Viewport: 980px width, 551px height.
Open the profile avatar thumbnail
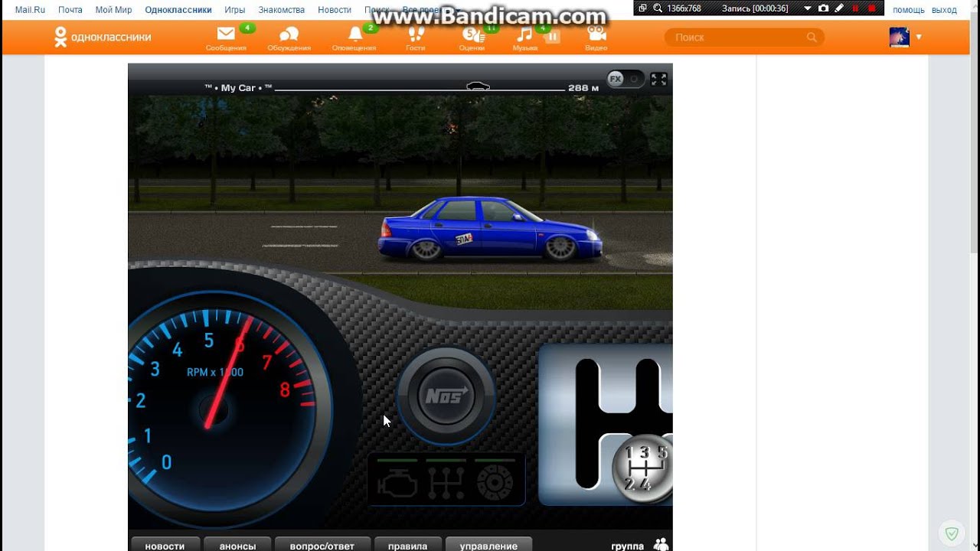coord(899,37)
